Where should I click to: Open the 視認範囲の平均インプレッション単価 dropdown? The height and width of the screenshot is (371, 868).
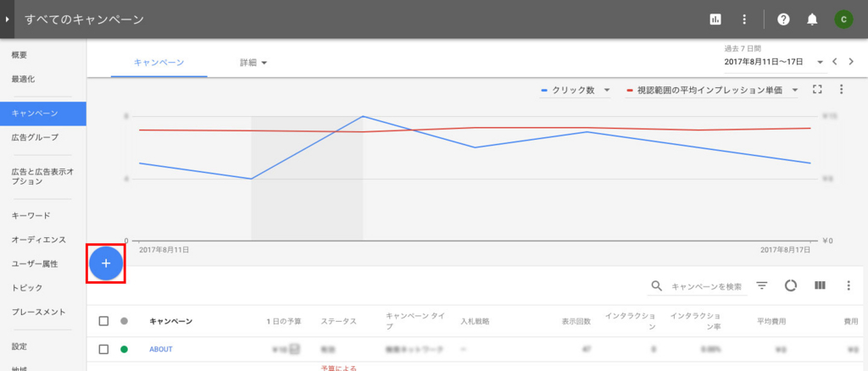tap(711, 90)
